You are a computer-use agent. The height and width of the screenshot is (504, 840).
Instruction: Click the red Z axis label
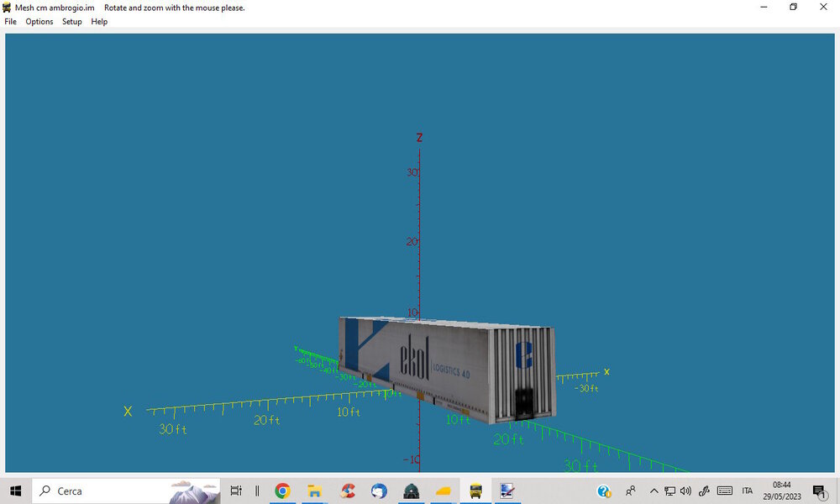click(419, 138)
